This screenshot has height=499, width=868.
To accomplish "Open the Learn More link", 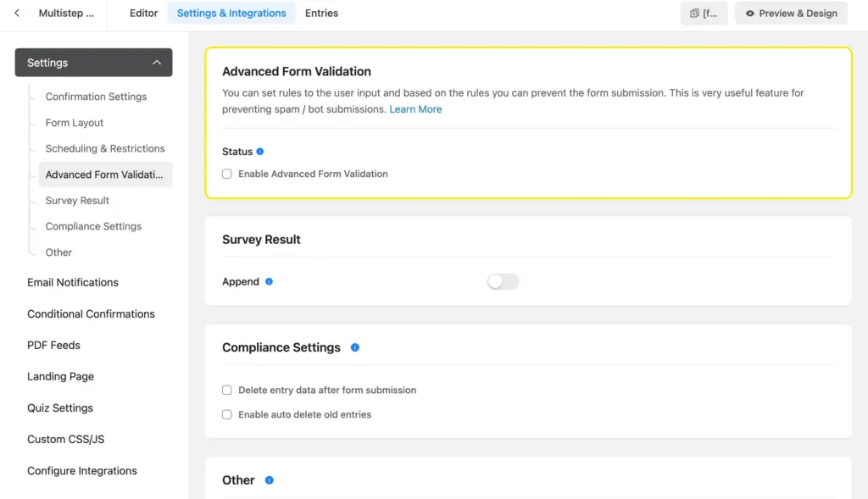I will [x=415, y=109].
